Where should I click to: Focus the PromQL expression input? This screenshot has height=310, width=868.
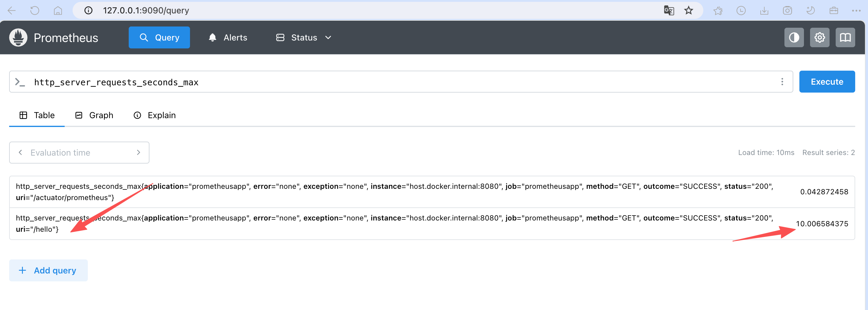(x=401, y=82)
